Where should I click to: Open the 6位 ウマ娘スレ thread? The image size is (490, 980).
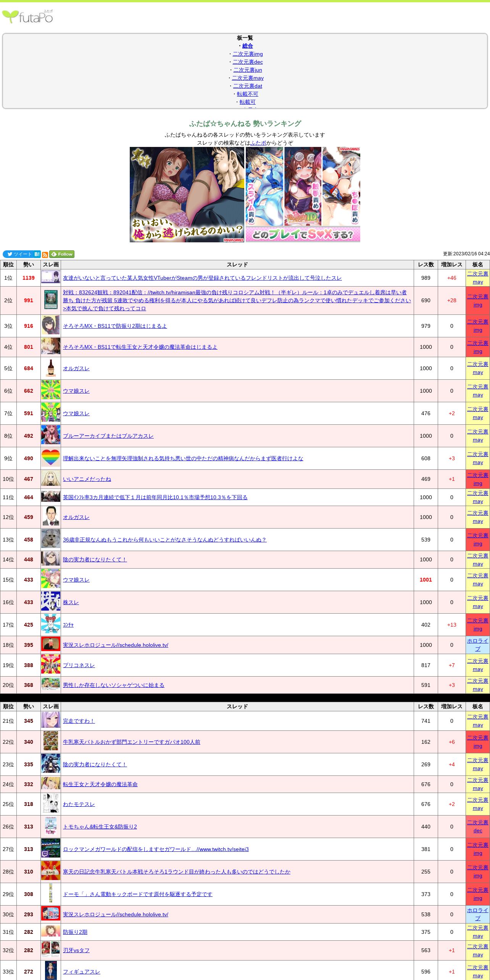point(76,391)
